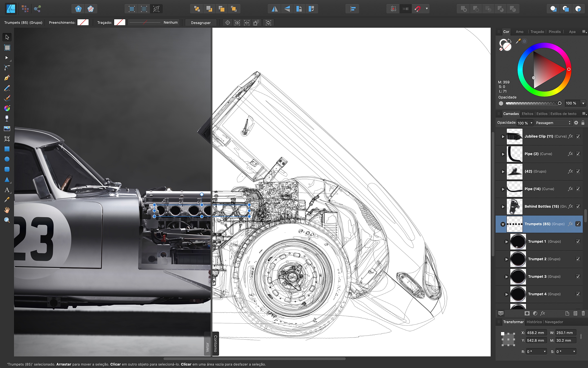Toggle visibility of Trumpet 1 layer
588x368 pixels.
pyautogui.click(x=578, y=241)
